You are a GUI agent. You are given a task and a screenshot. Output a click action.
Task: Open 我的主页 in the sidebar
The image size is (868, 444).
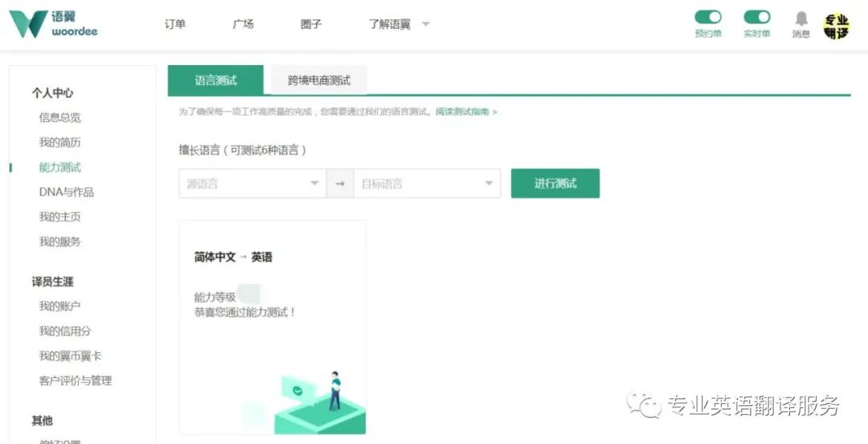(x=59, y=216)
